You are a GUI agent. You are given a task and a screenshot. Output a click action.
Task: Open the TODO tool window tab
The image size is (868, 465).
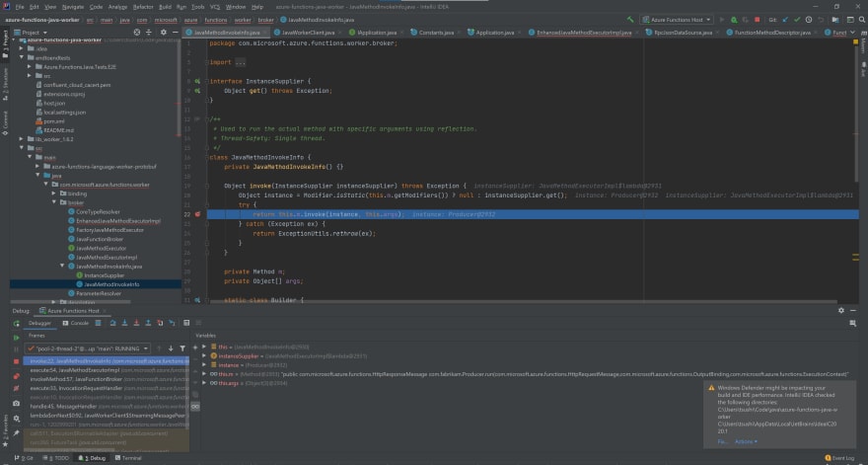click(58, 458)
